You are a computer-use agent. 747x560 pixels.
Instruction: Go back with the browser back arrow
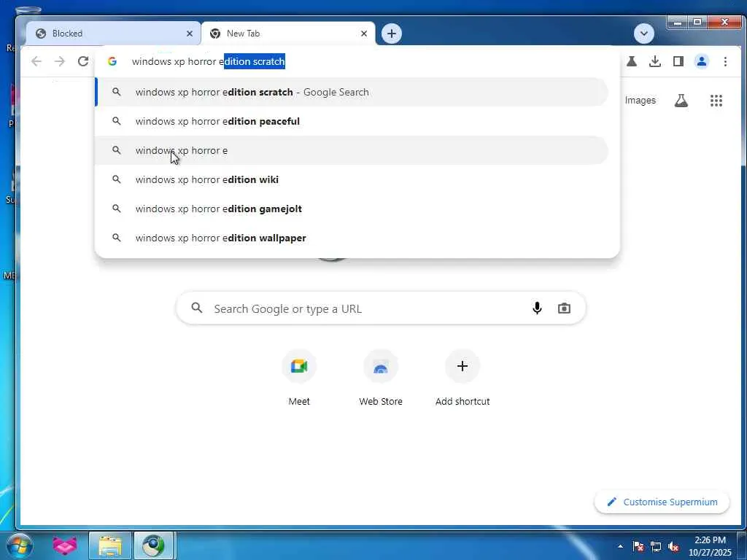coord(36,61)
